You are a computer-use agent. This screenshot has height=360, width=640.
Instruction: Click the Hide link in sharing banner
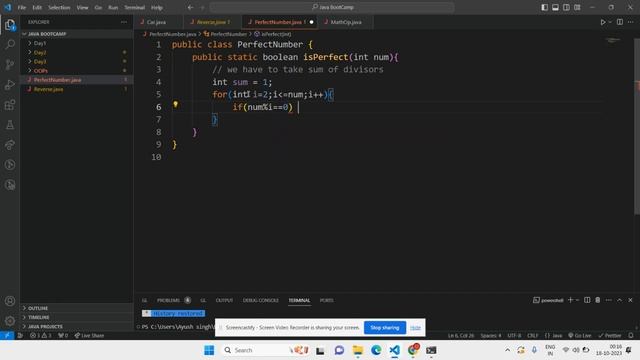click(x=415, y=328)
